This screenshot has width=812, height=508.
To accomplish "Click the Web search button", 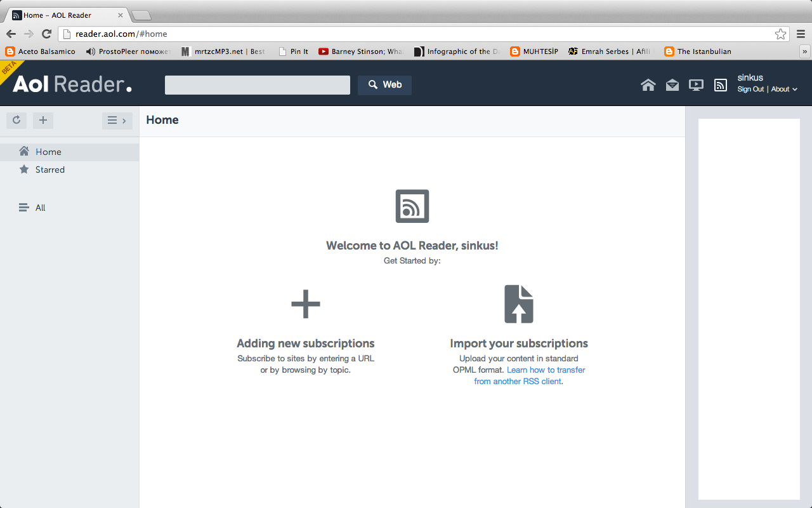I will click(384, 85).
